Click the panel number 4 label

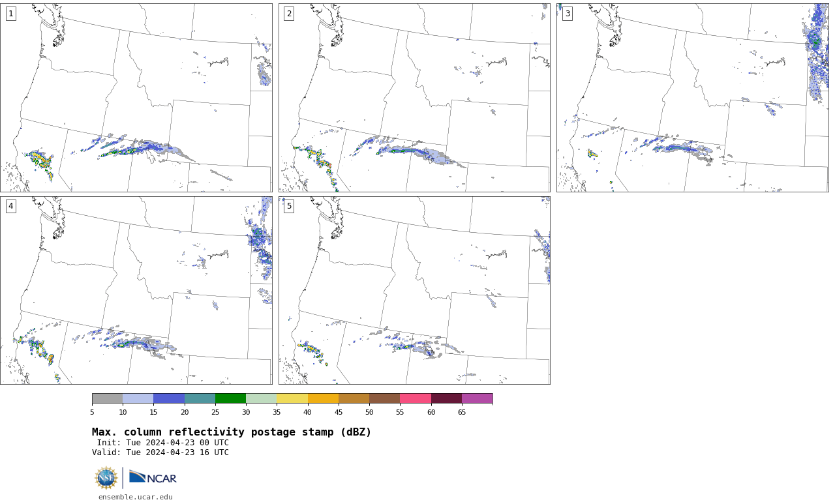(x=10, y=206)
